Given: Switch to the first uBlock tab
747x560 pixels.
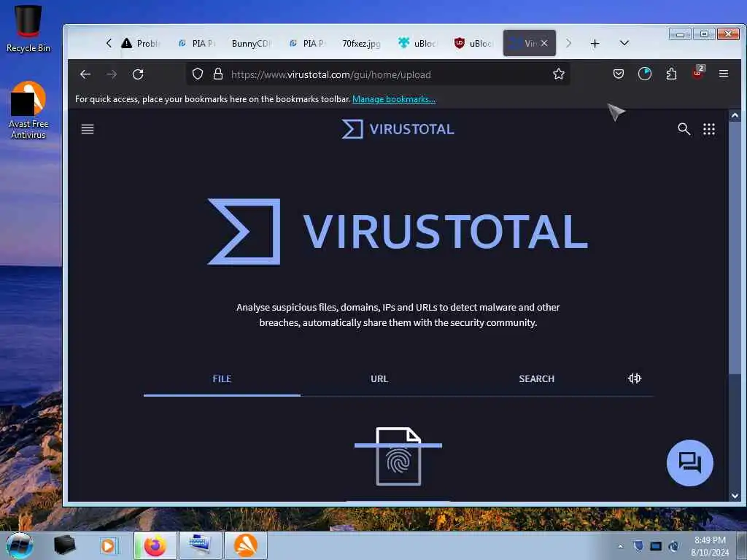Looking at the screenshot, I should (x=417, y=43).
